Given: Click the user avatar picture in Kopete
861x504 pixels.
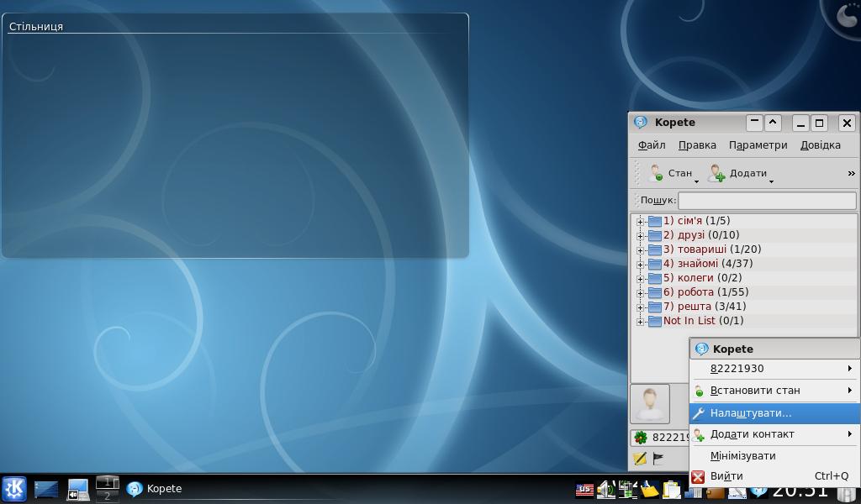Looking at the screenshot, I should point(650,404).
